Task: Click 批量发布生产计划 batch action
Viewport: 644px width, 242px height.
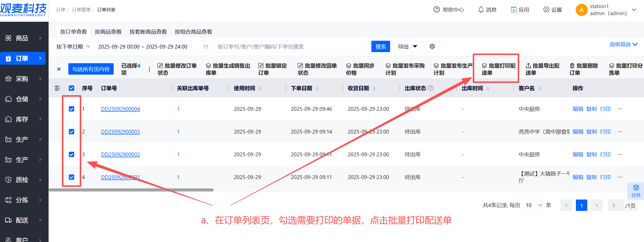Action: [x=453, y=69]
